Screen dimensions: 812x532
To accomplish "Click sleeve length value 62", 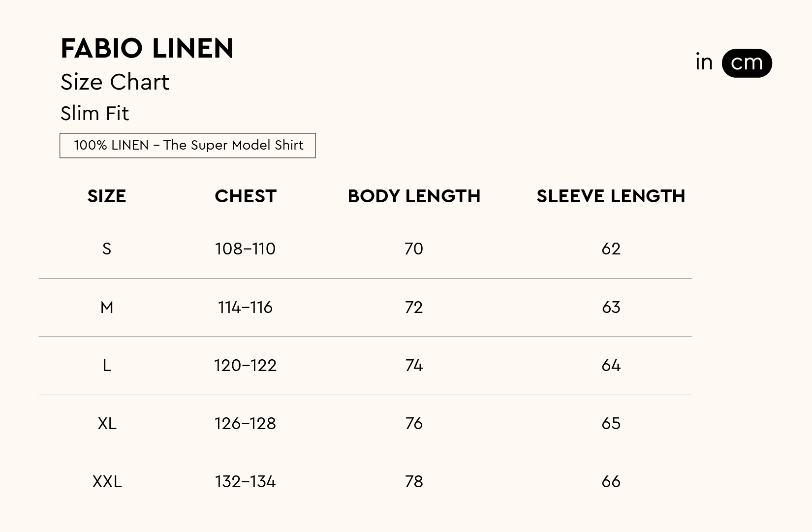I will (x=611, y=249).
